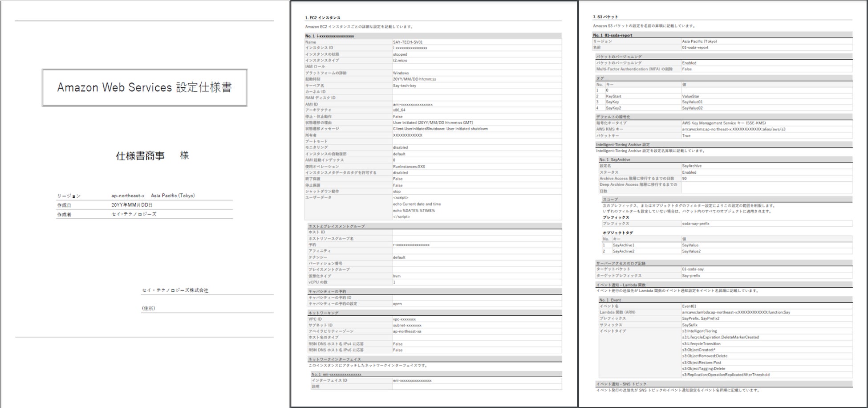This screenshot has height=408, width=868.
Task: Click the instance state value "stopped"
Action: pos(400,54)
